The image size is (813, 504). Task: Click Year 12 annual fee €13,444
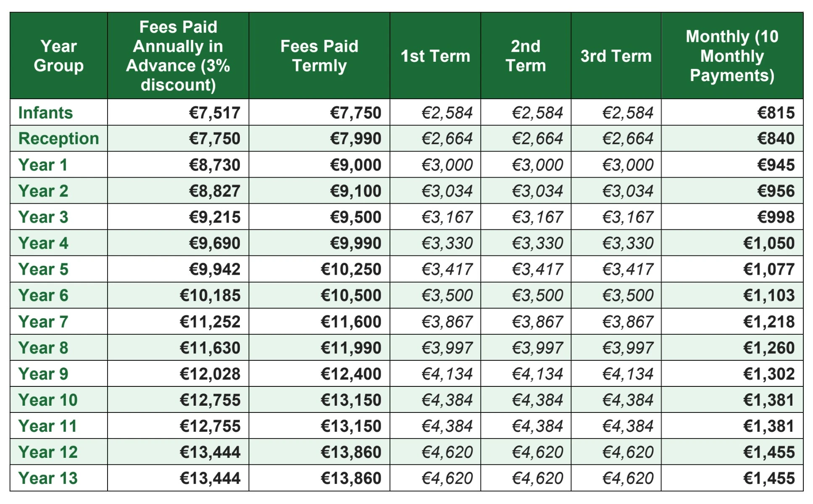click(x=210, y=452)
